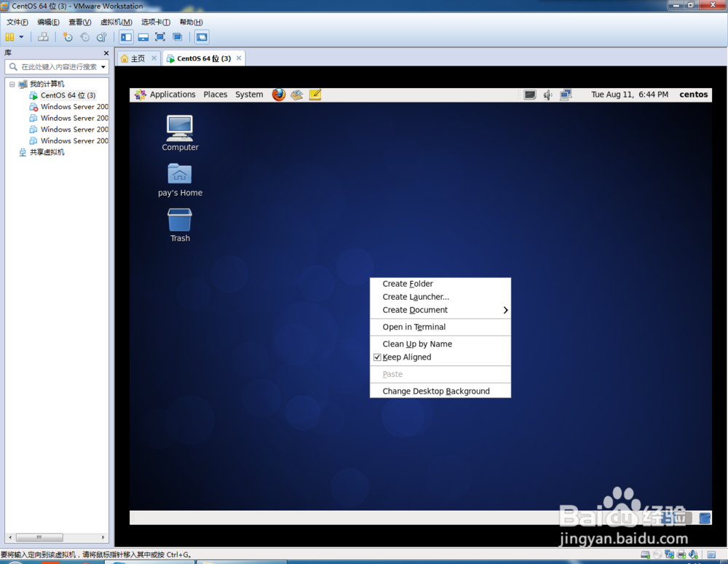Click Open in Terminal

(x=415, y=327)
